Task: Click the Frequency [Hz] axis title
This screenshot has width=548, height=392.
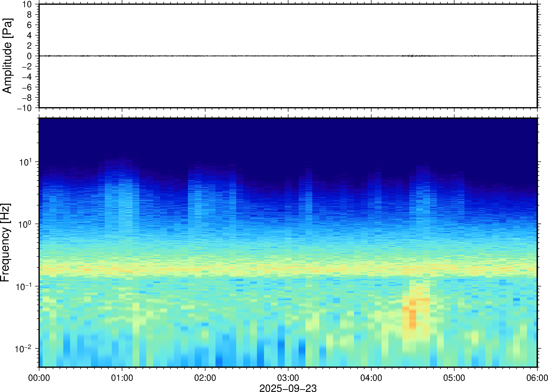Action: pyautogui.click(x=5, y=243)
